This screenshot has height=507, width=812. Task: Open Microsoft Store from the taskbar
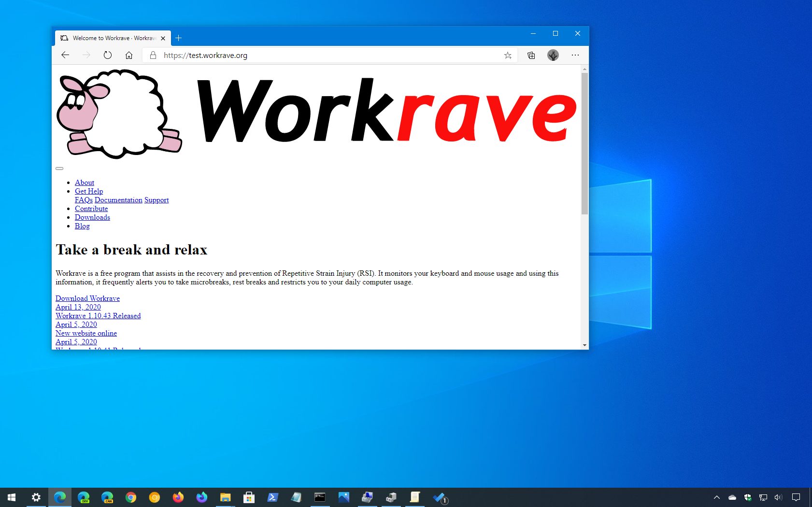coord(249,497)
